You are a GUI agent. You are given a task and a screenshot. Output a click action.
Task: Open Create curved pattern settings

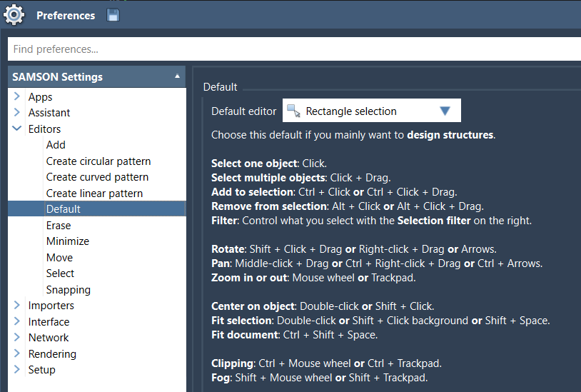pyautogui.click(x=98, y=178)
